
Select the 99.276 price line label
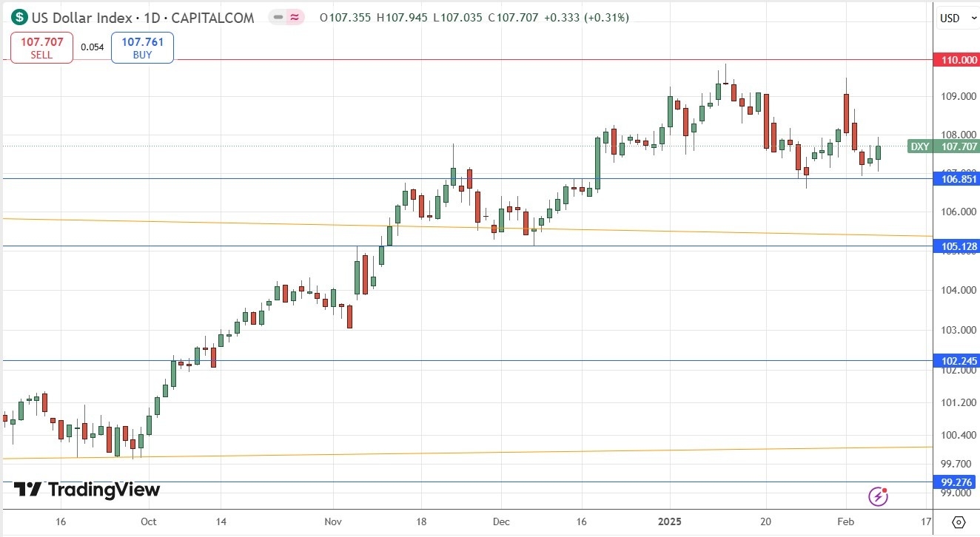click(959, 482)
